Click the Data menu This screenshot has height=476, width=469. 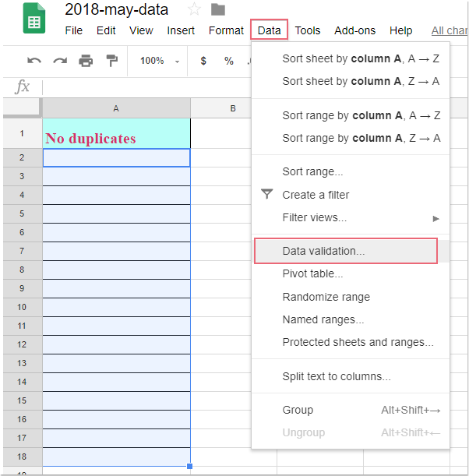tap(269, 30)
